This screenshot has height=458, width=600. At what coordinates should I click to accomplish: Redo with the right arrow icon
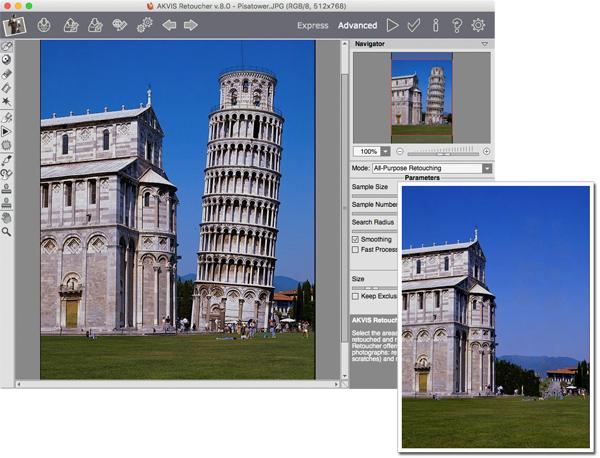pyautogui.click(x=190, y=25)
